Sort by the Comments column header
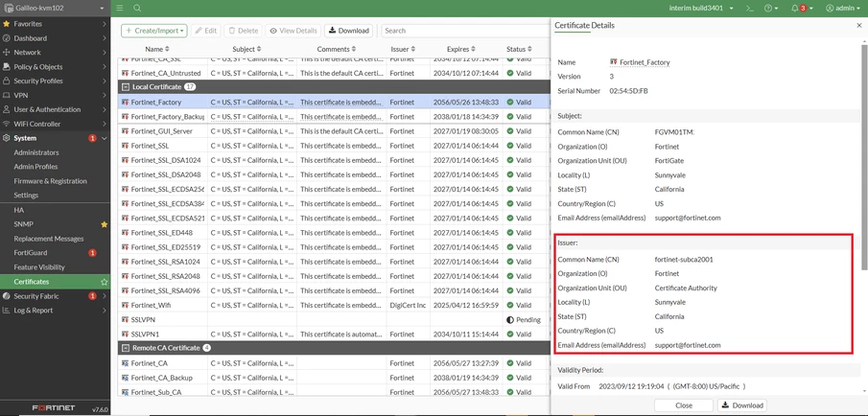Screen dimensions: 868x416 tap(337, 49)
